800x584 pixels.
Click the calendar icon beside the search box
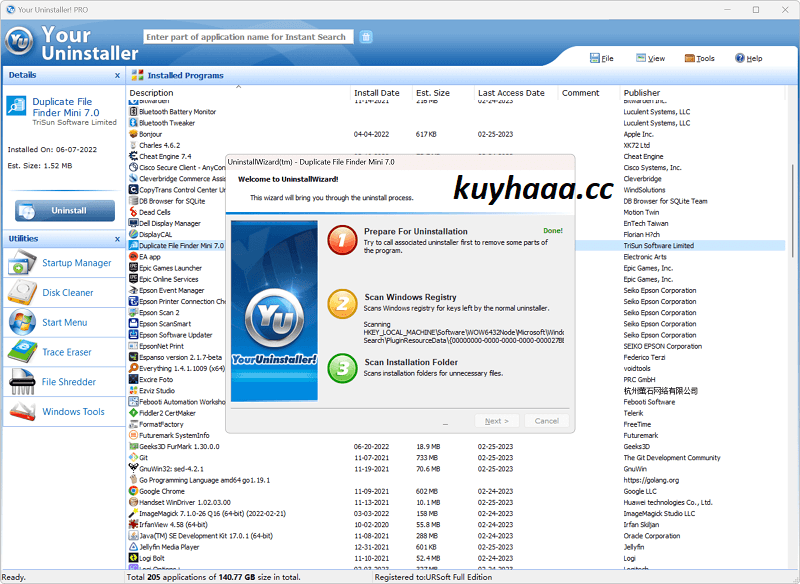point(366,37)
